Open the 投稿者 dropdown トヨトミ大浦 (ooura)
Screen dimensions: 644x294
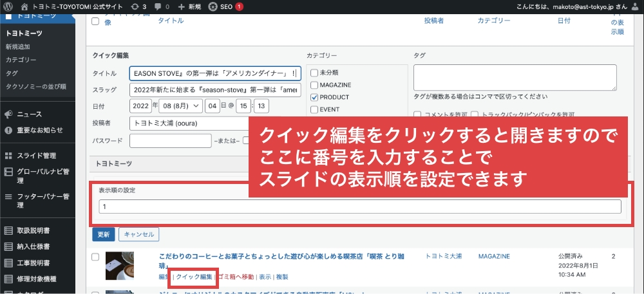[x=189, y=124]
